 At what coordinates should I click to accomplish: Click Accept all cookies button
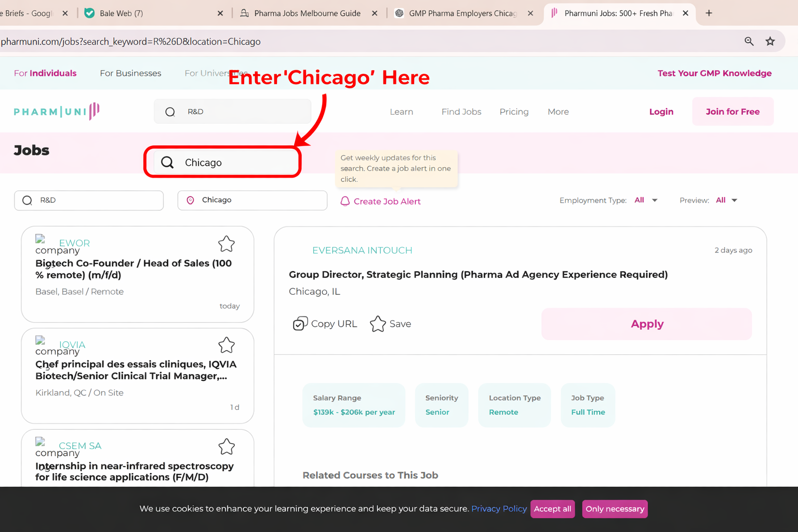coord(552,509)
